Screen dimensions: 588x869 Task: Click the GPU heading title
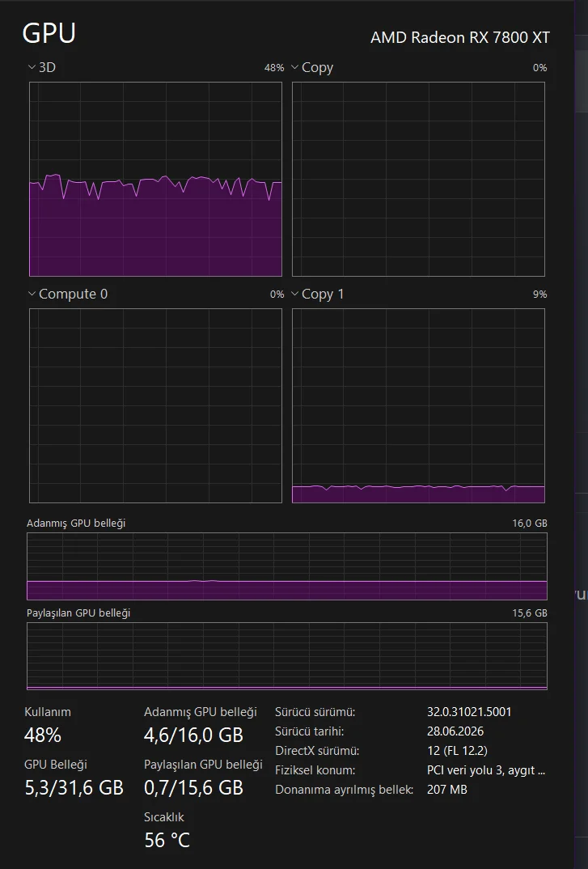coord(49,33)
